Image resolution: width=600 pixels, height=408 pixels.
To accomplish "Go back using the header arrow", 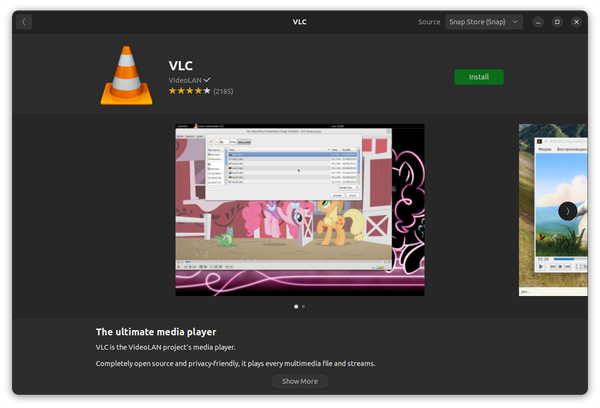I will coord(24,22).
